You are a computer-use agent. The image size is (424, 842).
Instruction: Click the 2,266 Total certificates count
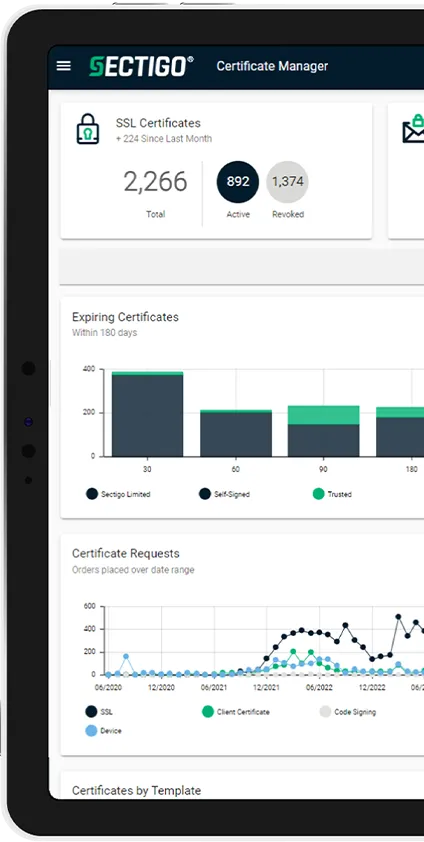point(155,182)
